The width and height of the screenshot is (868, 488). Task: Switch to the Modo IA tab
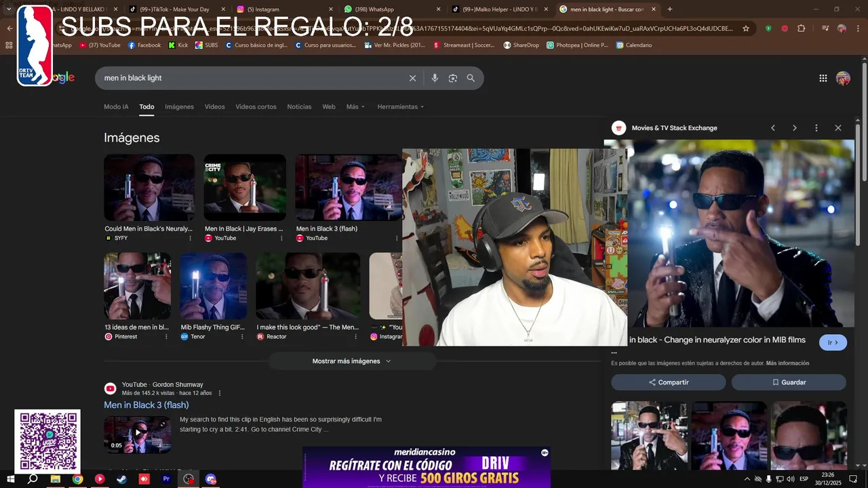click(x=116, y=107)
